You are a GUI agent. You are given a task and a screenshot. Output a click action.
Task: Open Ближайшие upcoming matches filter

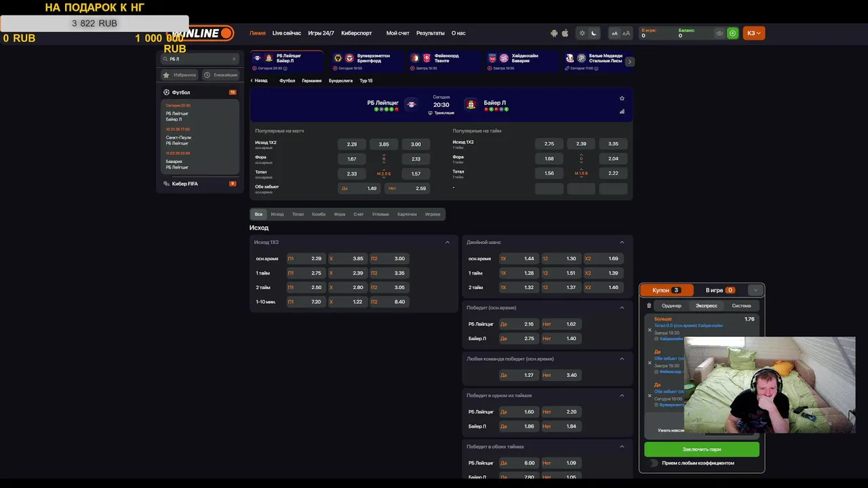coord(220,75)
